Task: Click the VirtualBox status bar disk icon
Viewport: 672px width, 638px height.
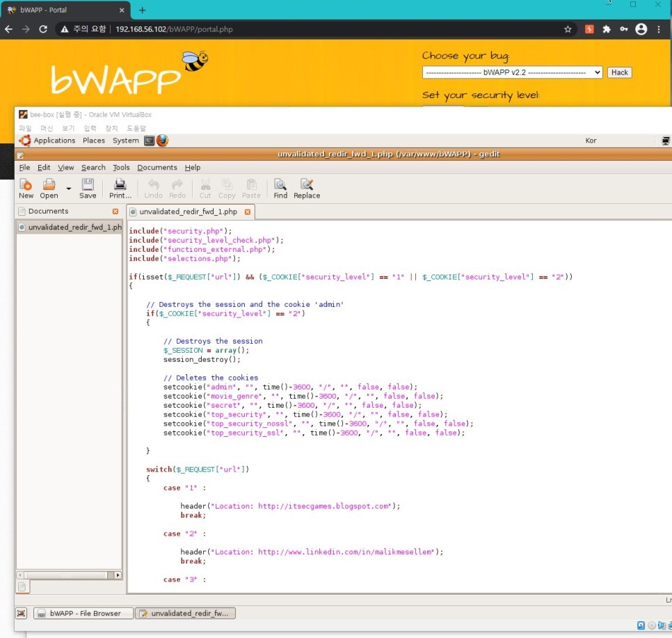Action: (x=641, y=625)
